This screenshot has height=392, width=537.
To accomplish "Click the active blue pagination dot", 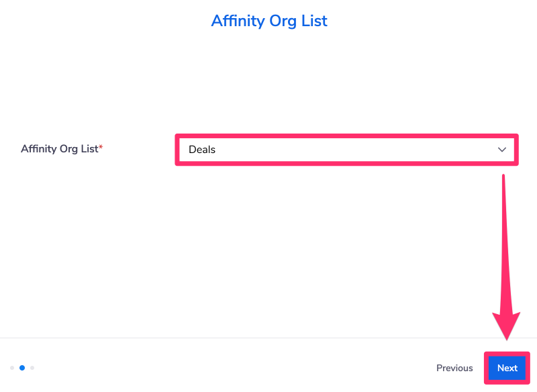I will (x=22, y=368).
